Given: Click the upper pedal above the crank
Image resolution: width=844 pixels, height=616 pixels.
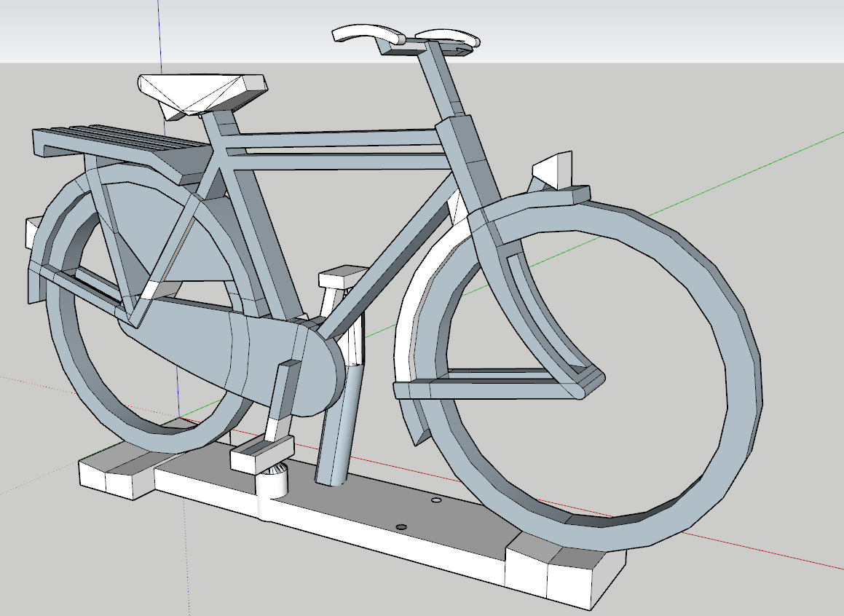Looking at the screenshot, I should [x=342, y=275].
